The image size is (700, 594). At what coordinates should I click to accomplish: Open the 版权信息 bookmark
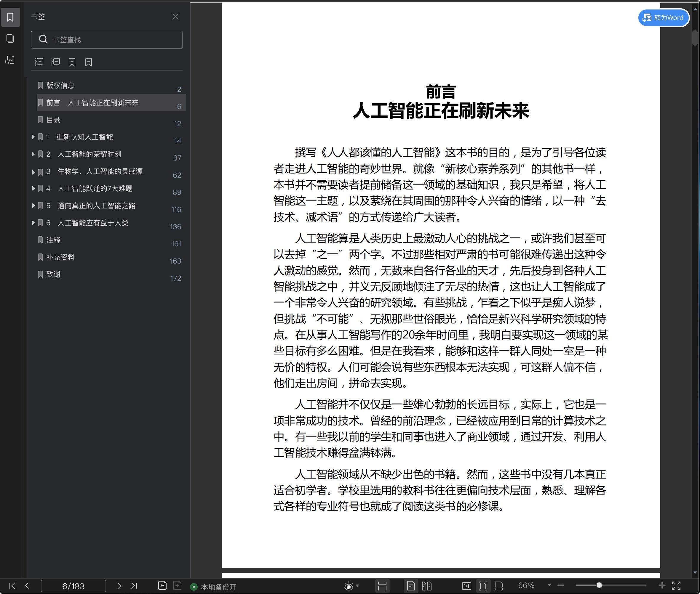coord(60,86)
